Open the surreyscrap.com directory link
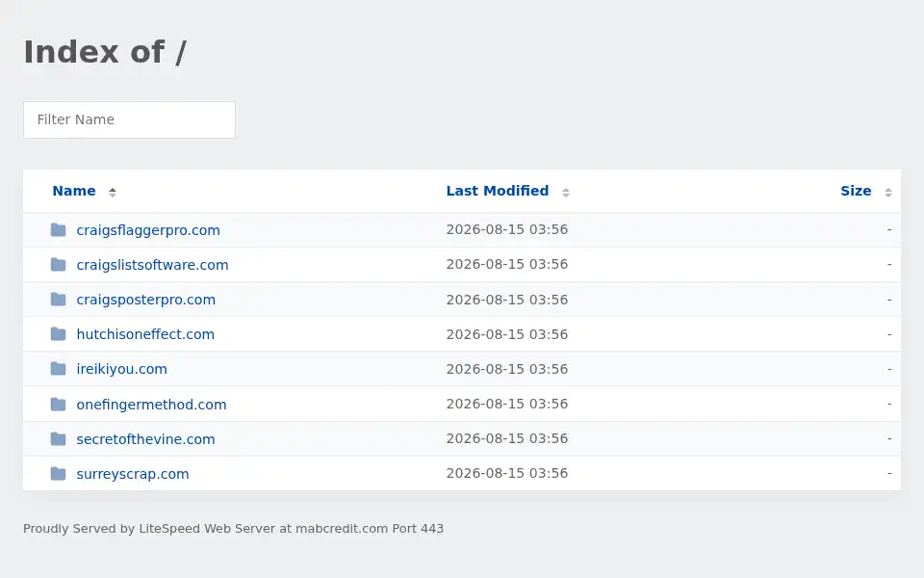 pos(133,474)
